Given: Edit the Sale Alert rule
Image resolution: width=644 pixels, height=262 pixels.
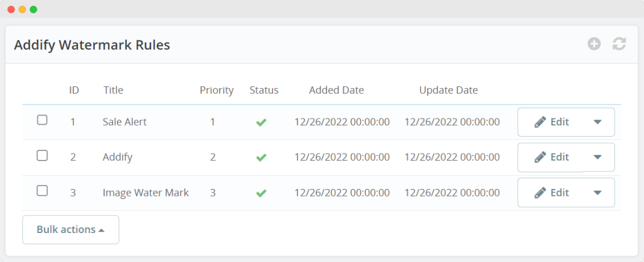Looking at the screenshot, I should click(552, 122).
